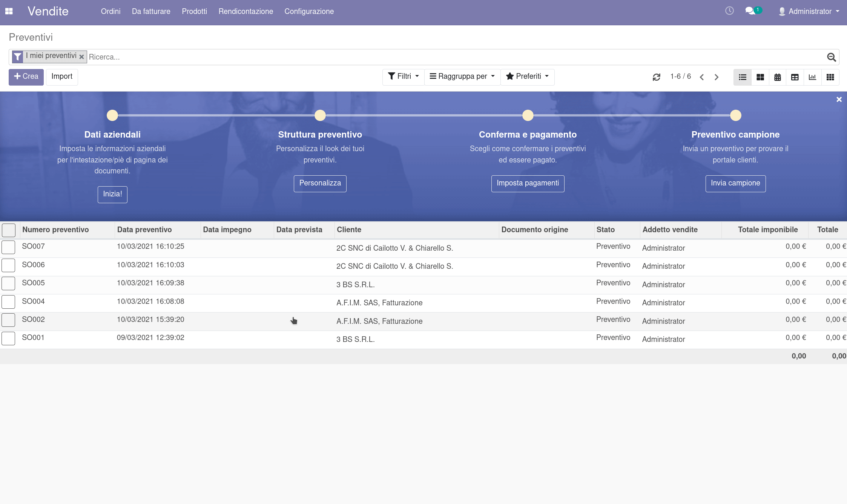The height and width of the screenshot is (504, 847).
Task: Select the checkbox for SO007
Action: 8,247
